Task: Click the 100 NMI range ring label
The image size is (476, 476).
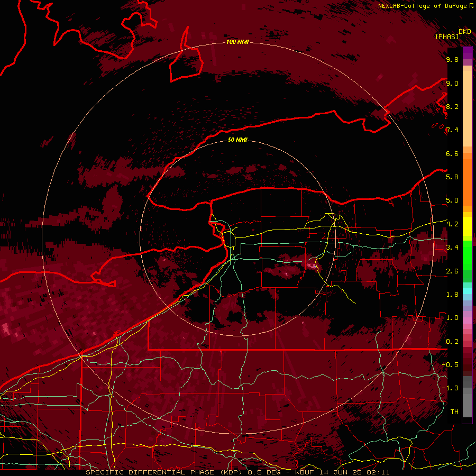Action: point(237,42)
